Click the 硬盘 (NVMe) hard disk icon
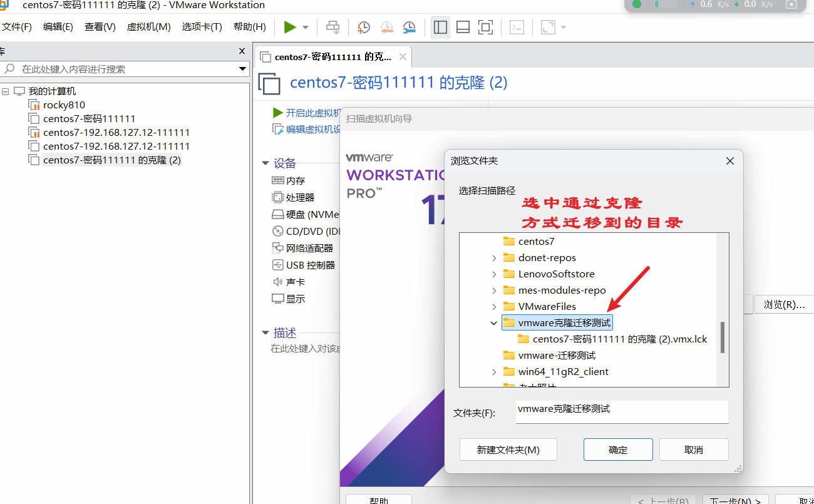 coord(278,214)
